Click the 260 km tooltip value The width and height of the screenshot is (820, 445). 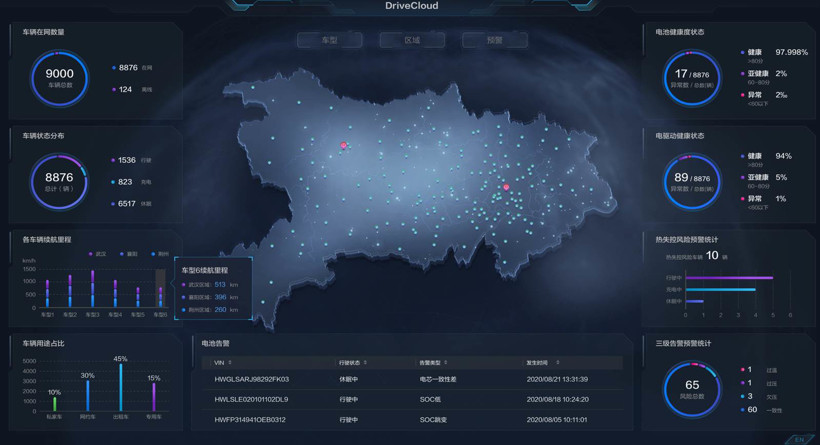point(220,310)
